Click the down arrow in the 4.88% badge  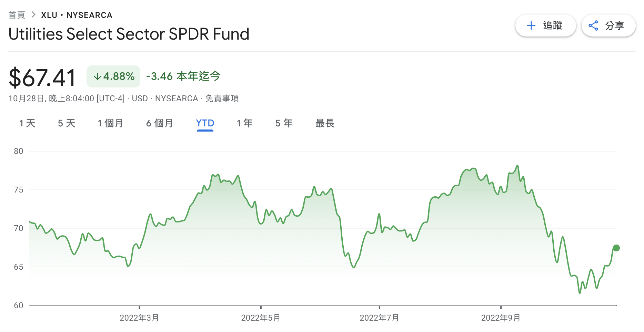[x=98, y=76]
